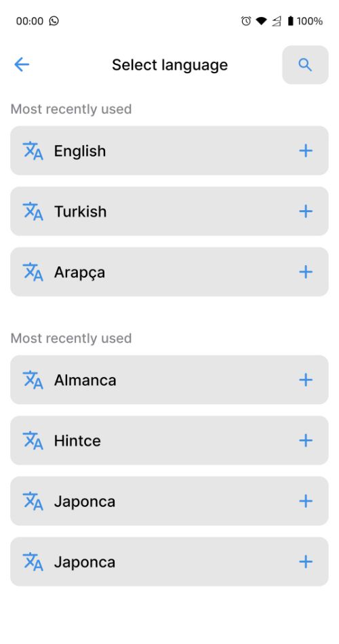Choose Arapça from the list

click(x=169, y=272)
